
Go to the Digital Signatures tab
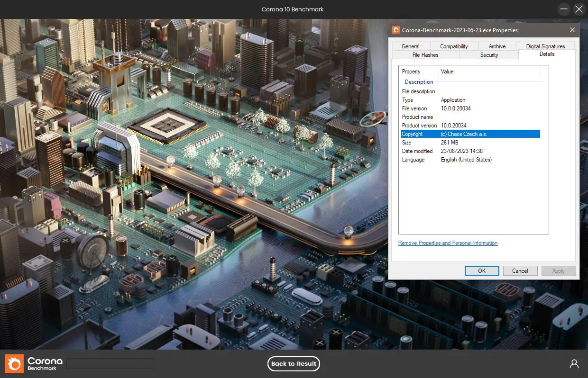click(x=545, y=46)
